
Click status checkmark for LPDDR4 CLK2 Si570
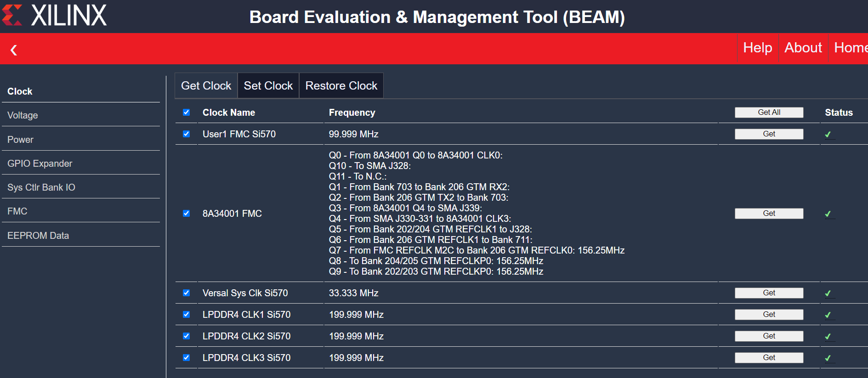click(828, 337)
